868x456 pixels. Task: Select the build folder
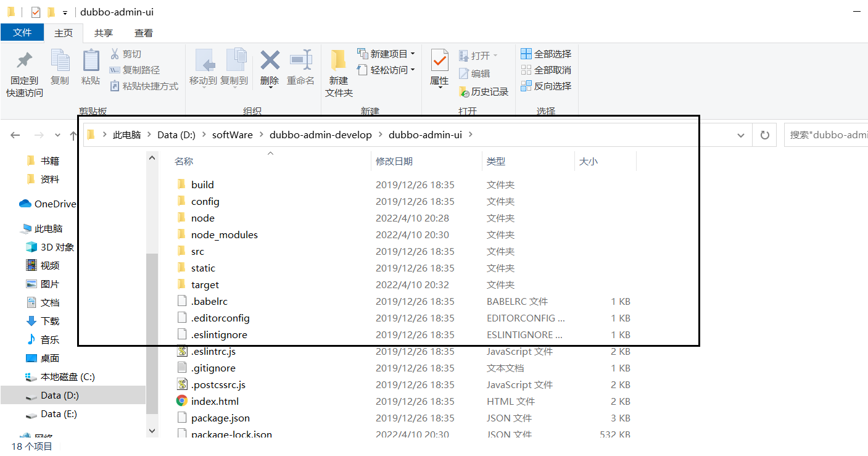202,184
